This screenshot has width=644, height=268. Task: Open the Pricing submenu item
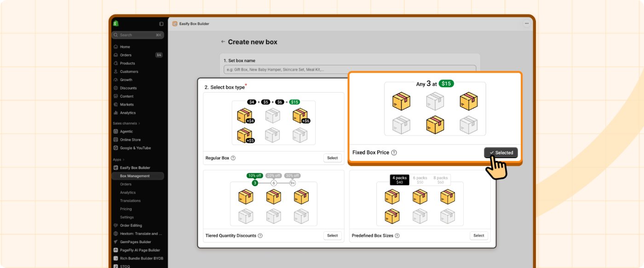pyautogui.click(x=126, y=209)
